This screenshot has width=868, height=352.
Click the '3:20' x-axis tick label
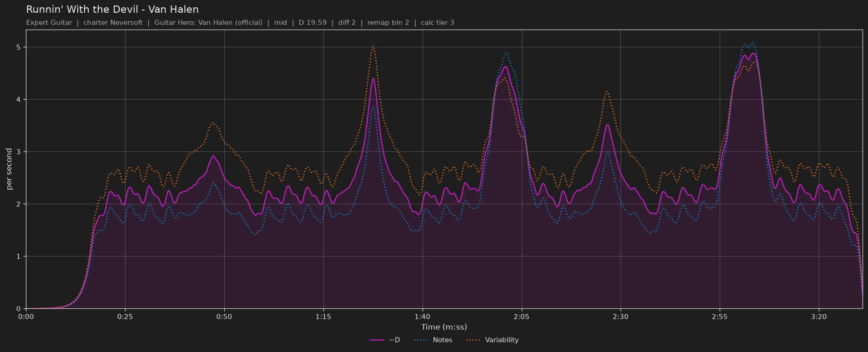click(819, 317)
